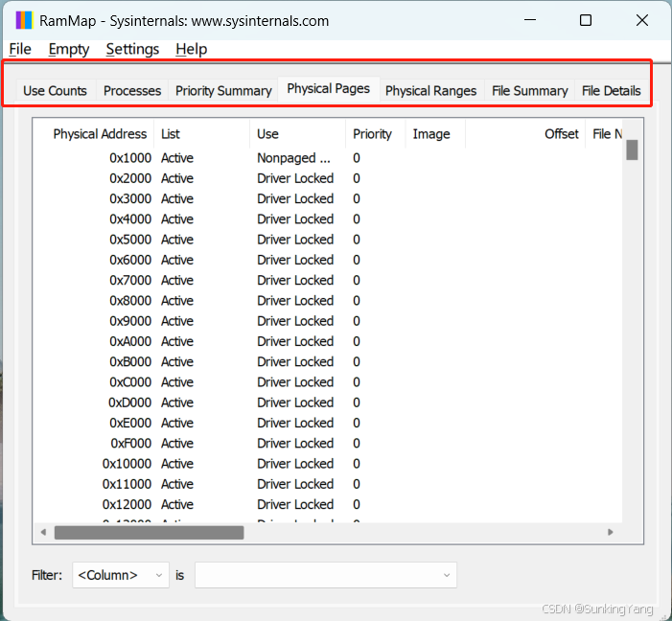Viewport: 672px width, 621px height.
Task: Switch to the File Details tab
Action: (612, 90)
